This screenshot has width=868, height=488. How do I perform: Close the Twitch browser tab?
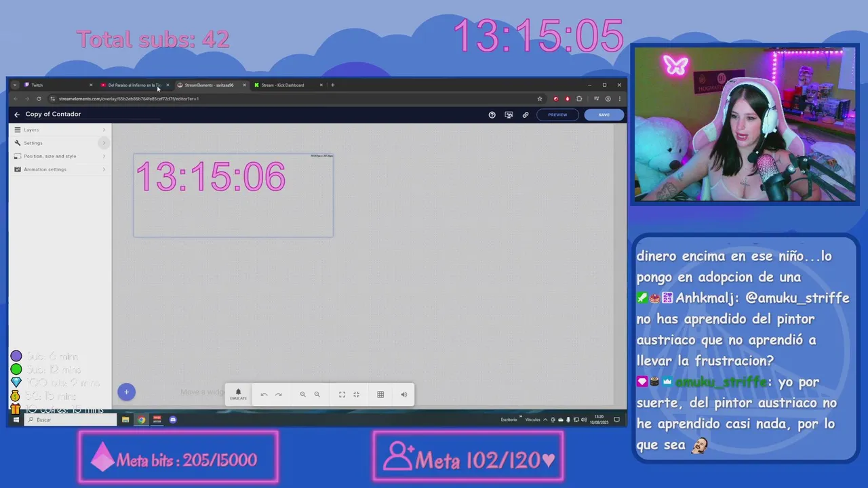[x=91, y=85]
